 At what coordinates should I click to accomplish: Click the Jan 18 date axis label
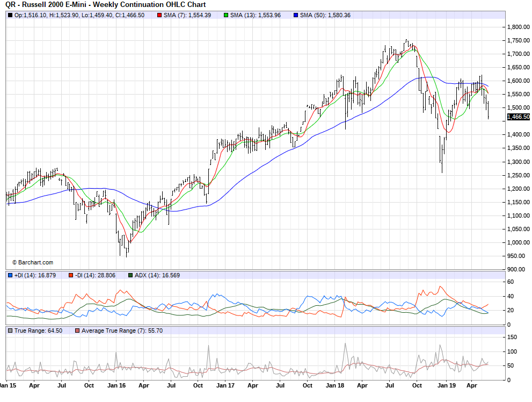(336, 385)
